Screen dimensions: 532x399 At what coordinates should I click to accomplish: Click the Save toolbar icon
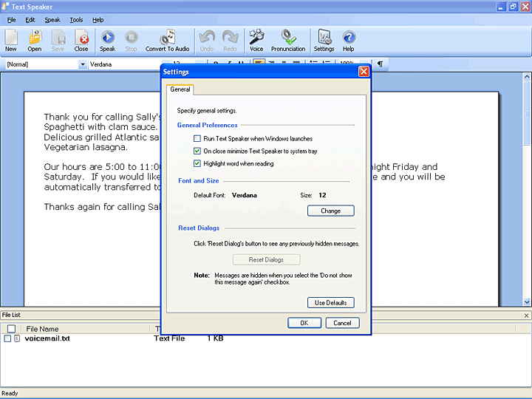(x=58, y=41)
